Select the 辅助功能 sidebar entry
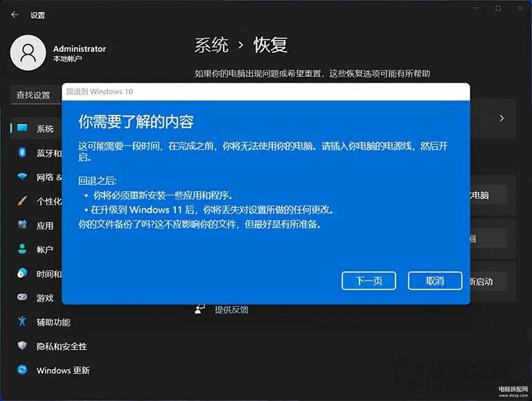 click(53, 322)
